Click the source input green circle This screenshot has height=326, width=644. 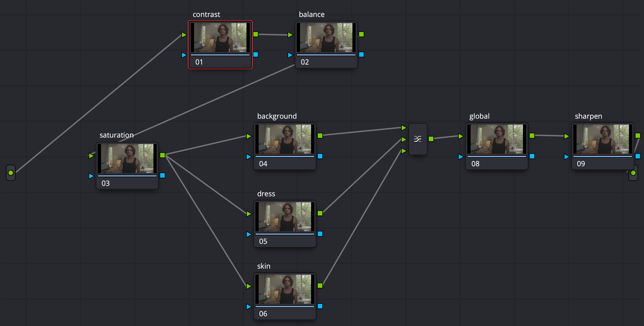pos(11,173)
